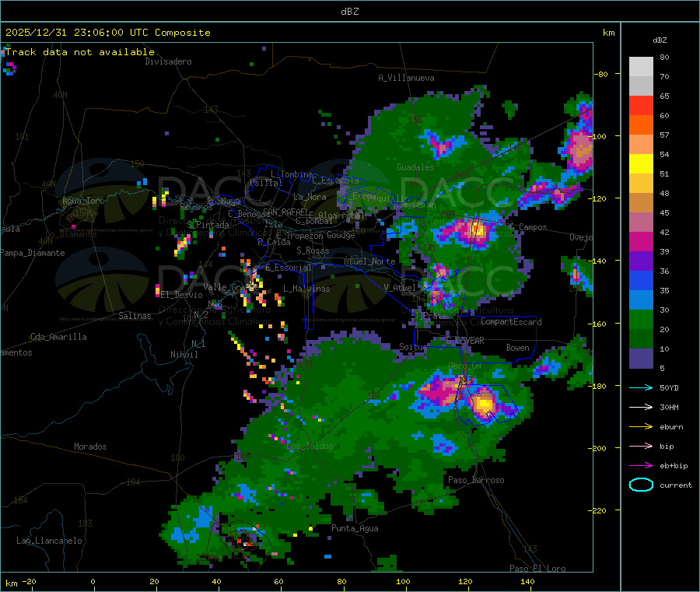Image resolution: width=700 pixels, height=592 pixels.
Task: Click the 'Divisadero' map label
Action: (x=168, y=61)
